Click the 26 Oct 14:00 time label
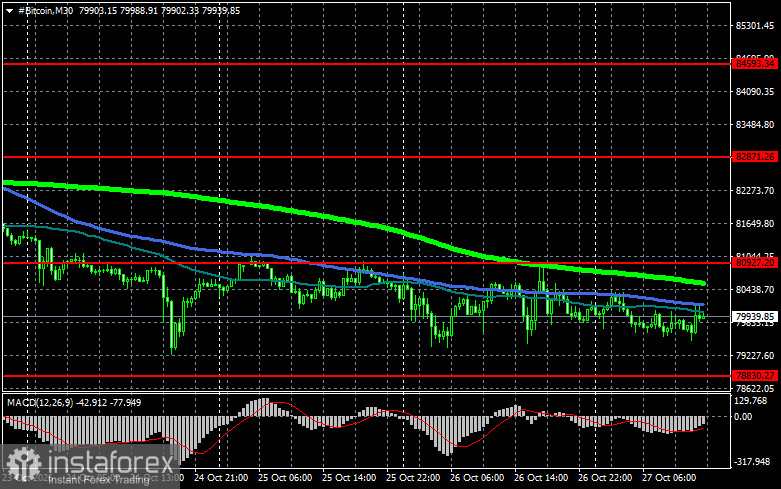The width and height of the screenshot is (781, 489). (541, 478)
